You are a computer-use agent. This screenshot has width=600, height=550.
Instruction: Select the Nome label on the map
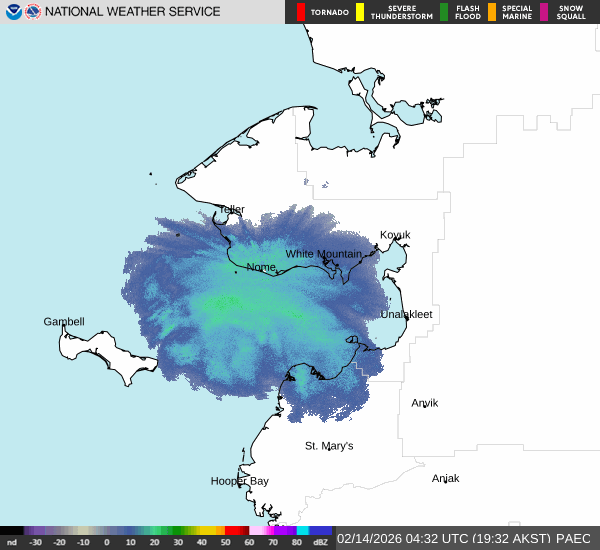(x=261, y=268)
